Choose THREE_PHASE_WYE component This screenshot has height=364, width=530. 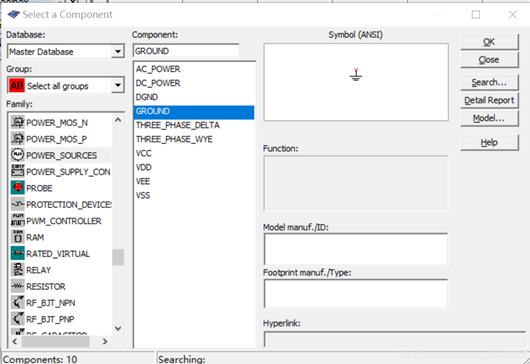point(174,139)
